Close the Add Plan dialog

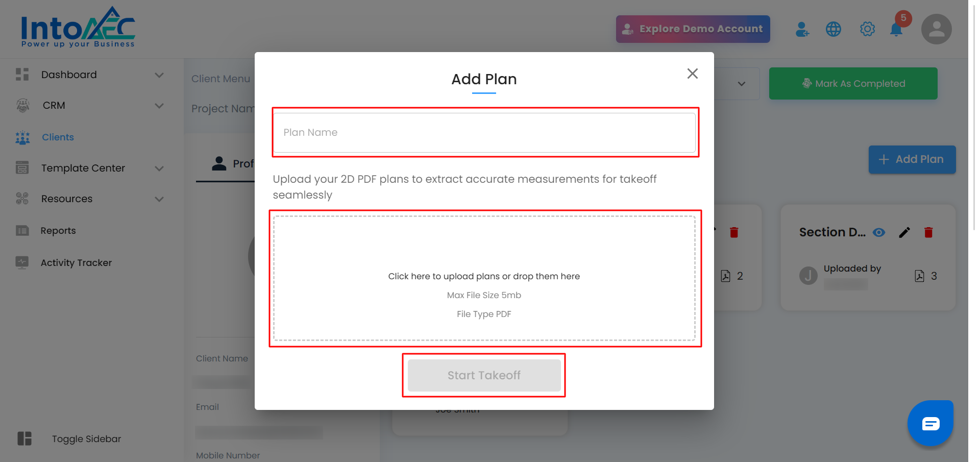(x=692, y=74)
